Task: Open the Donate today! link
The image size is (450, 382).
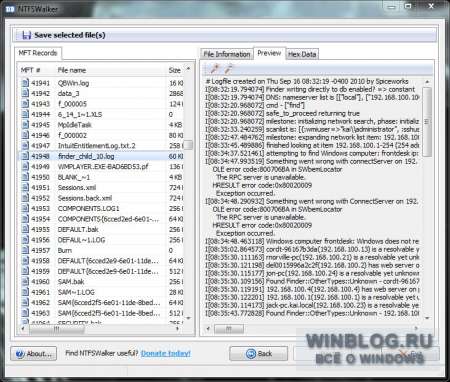Action: tap(166, 353)
